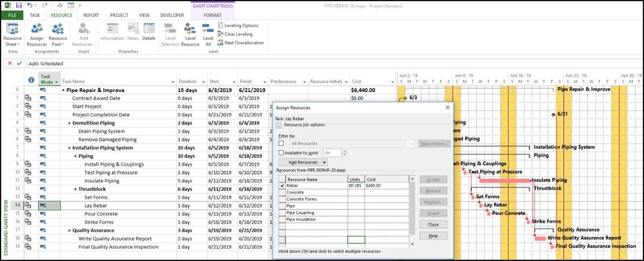Open the FILE menu tab
644x261 pixels.
pyautogui.click(x=12, y=15)
